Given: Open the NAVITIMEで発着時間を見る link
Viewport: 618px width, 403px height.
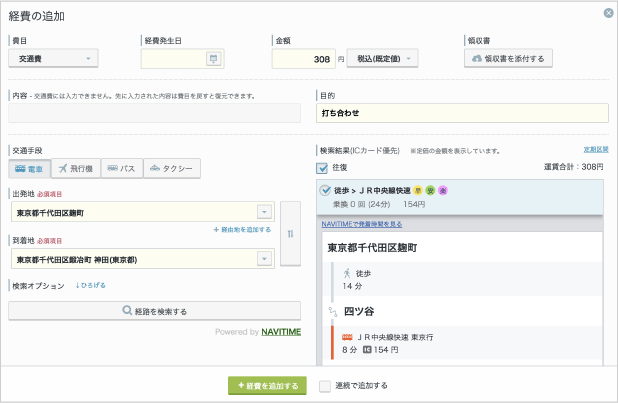Looking at the screenshot, I should click(x=362, y=224).
